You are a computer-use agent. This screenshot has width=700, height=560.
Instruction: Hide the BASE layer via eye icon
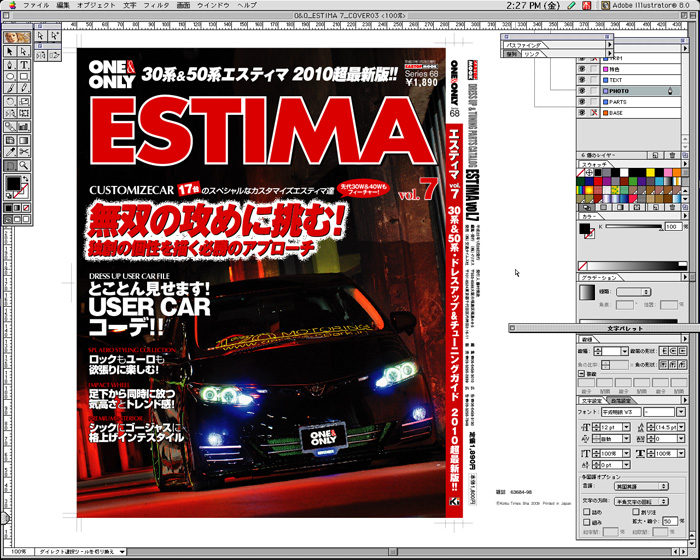[x=582, y=113]
